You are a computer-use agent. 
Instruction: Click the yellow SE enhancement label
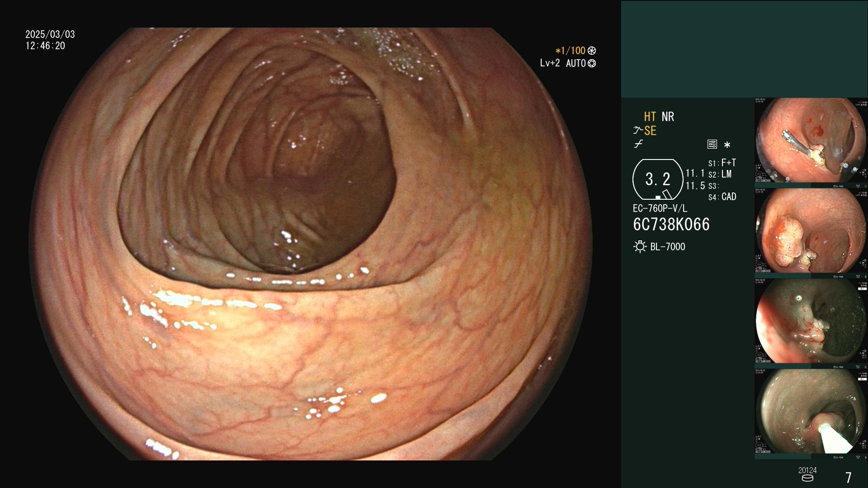click(650, 131)
